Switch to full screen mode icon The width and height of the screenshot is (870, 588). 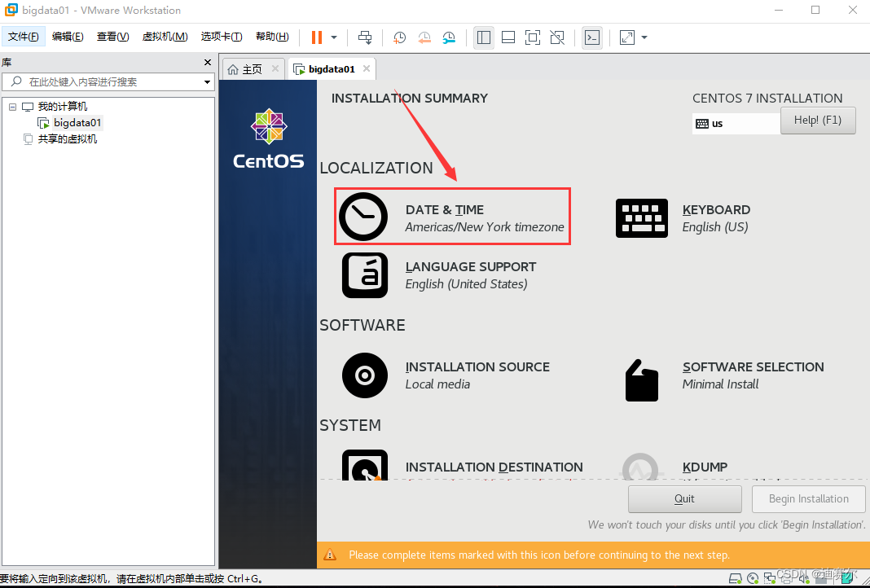tap(533, 37)
